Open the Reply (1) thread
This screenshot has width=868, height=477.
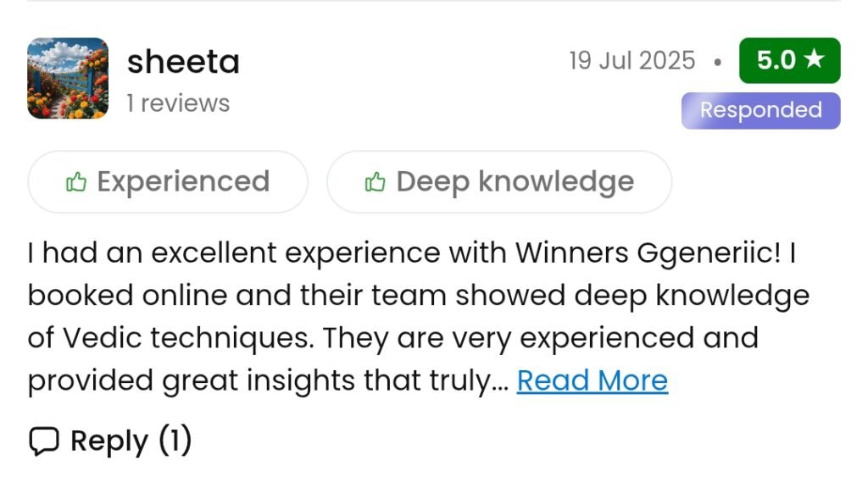click(x=108, y=441)
